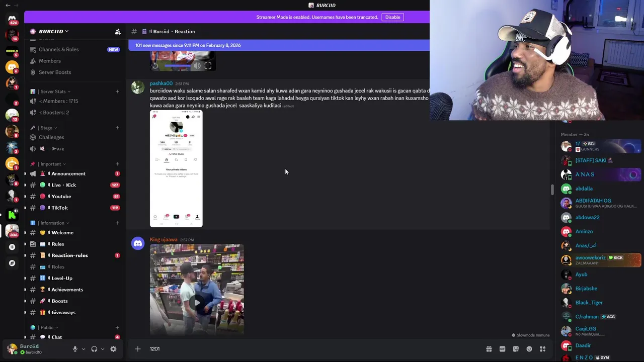Add channel to Public category plus icon
This screenshot has width=644, height=362.
(117, 327)
